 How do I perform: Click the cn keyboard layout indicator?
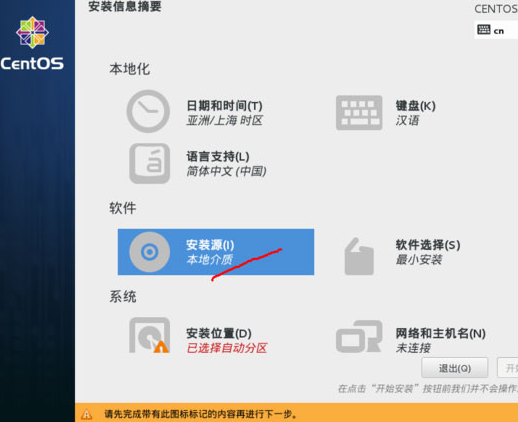pos(496,30)
